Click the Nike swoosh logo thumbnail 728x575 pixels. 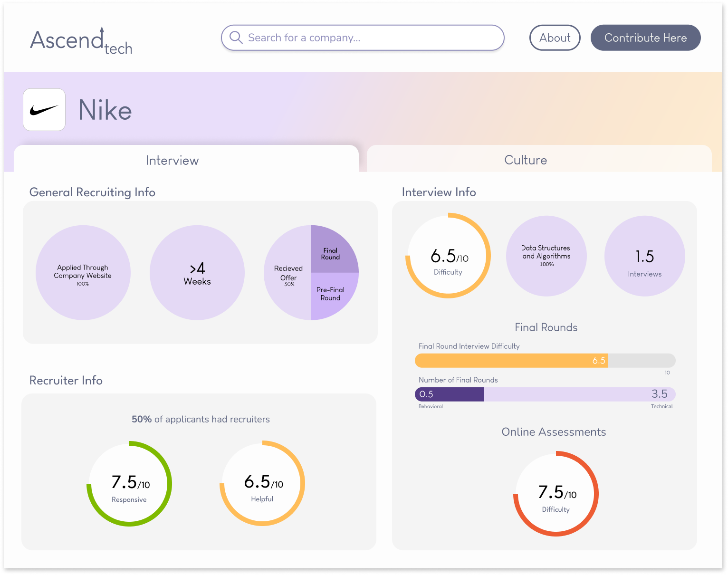[x=44, y=110]
